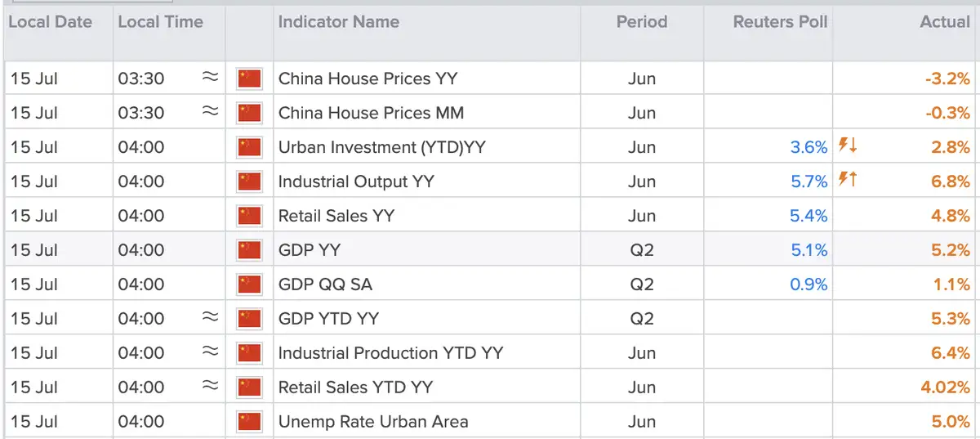The width and height of the screenshot is (980, 439).
Task: Open the GDP QQ SA indicator
Action: coord(326,284)
